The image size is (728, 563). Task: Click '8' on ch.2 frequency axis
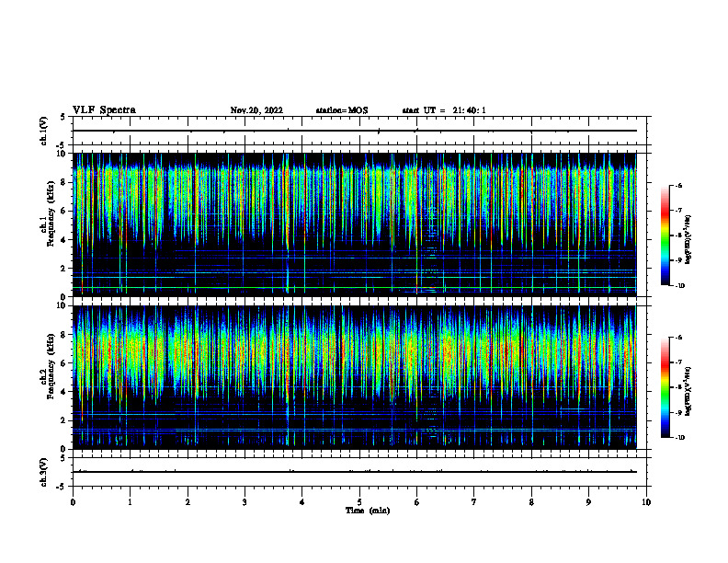(x=64, y=335)
